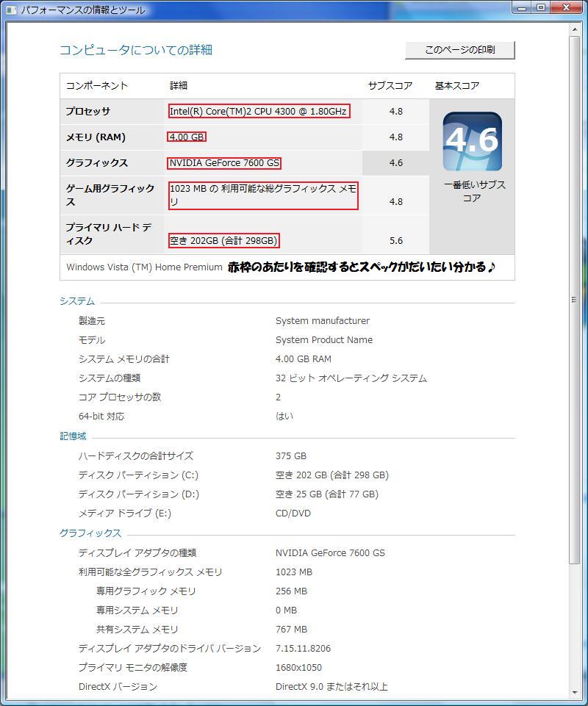Click the システム section heading
Viewport: 588px width, 706px height.
[x=77, y=300]
